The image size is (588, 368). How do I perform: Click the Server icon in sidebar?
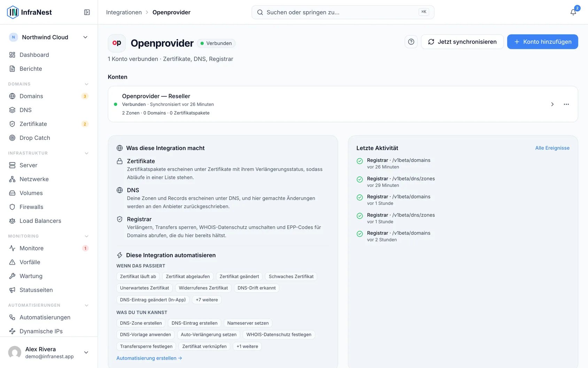point(12,165)
